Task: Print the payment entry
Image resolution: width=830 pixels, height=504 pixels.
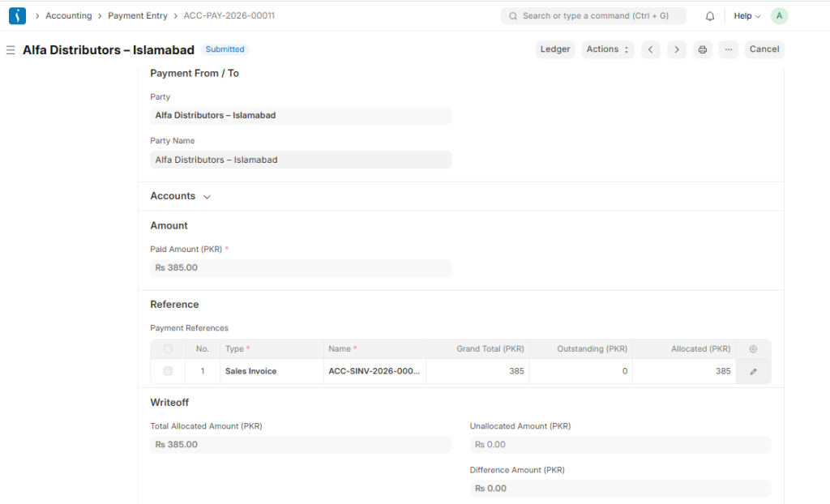Action: click(702, 49)
